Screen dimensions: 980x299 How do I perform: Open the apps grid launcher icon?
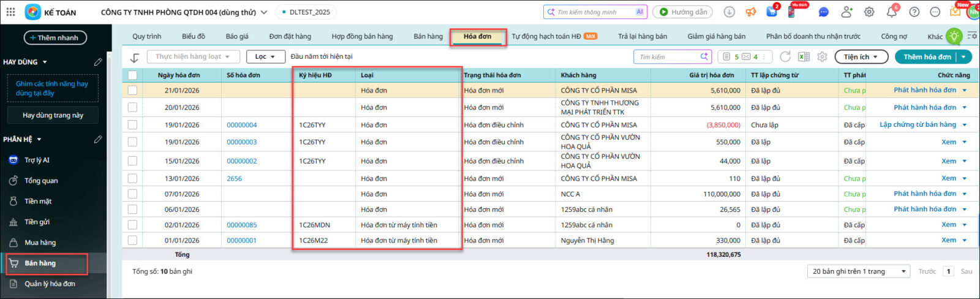[x=10, y=12]
